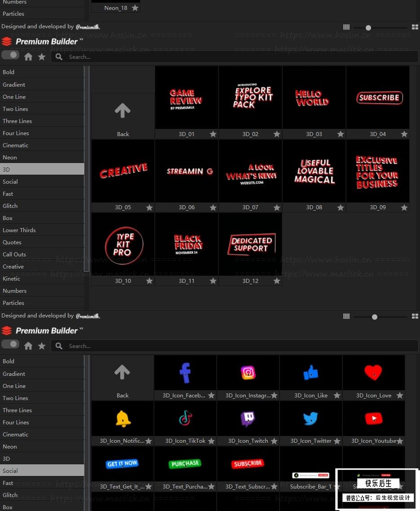Mark 3D_Icon_TikTok as favorite
The width and height of the screenshot is (420, 511).
211,441
